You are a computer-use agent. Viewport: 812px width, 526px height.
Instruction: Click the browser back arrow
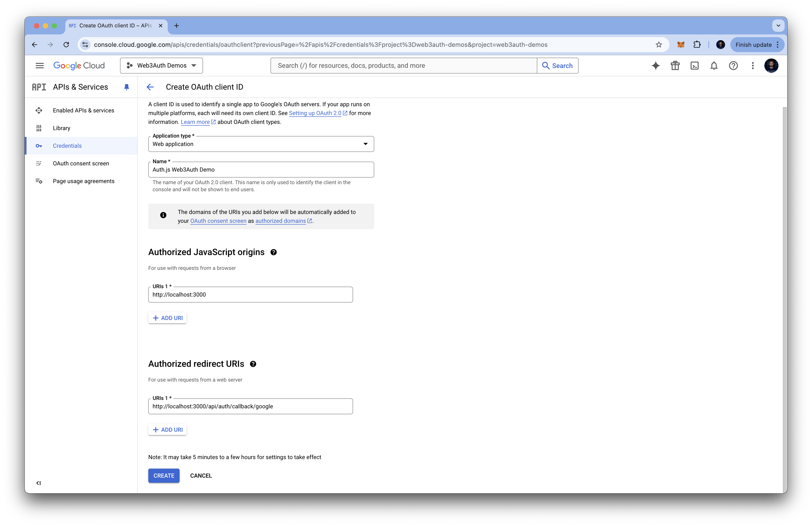pos(34,45)
